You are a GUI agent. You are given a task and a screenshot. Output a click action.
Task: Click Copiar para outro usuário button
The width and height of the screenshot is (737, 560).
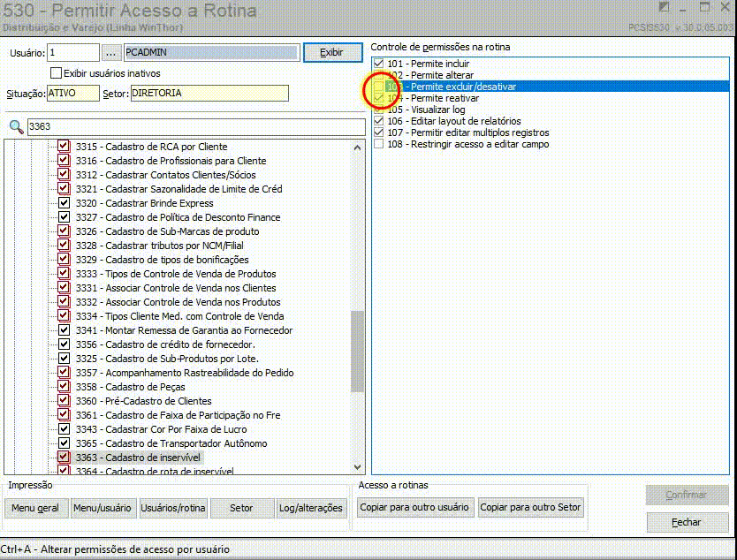pyautogui.click(x=414, y=507)
